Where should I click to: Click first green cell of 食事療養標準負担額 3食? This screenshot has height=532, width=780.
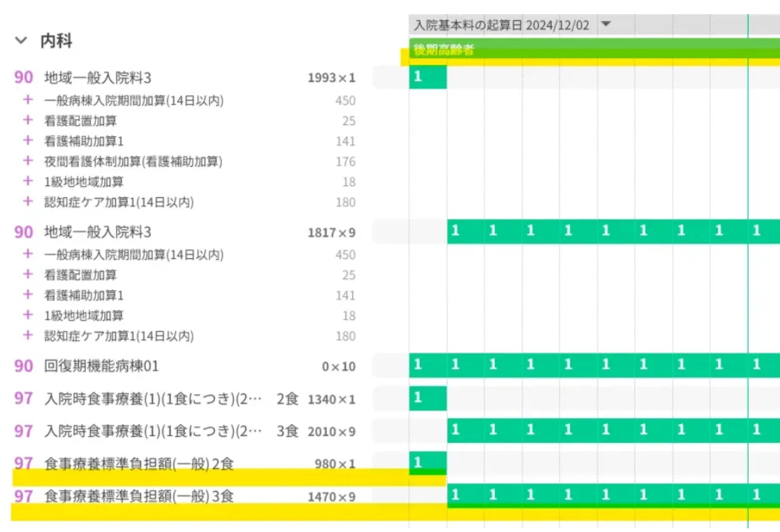click(466, 496)
